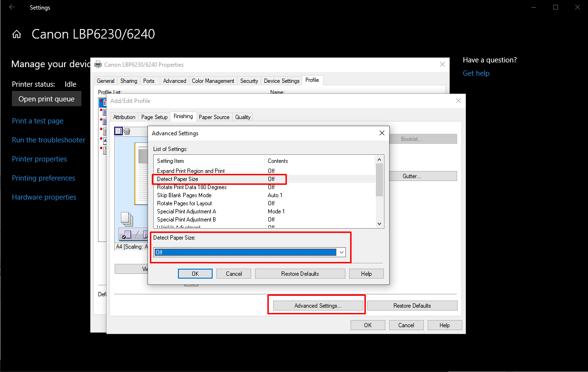
Task: Open Printer properties link
Action: point(39,159)
